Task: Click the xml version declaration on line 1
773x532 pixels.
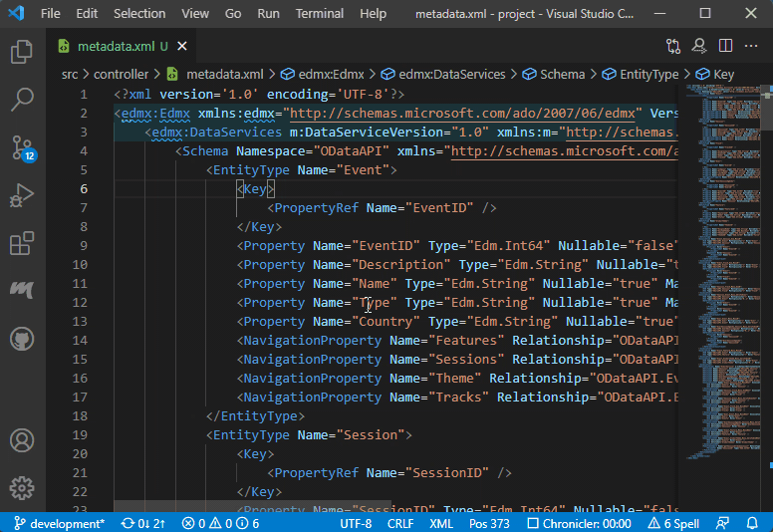Action: (259, 95)
